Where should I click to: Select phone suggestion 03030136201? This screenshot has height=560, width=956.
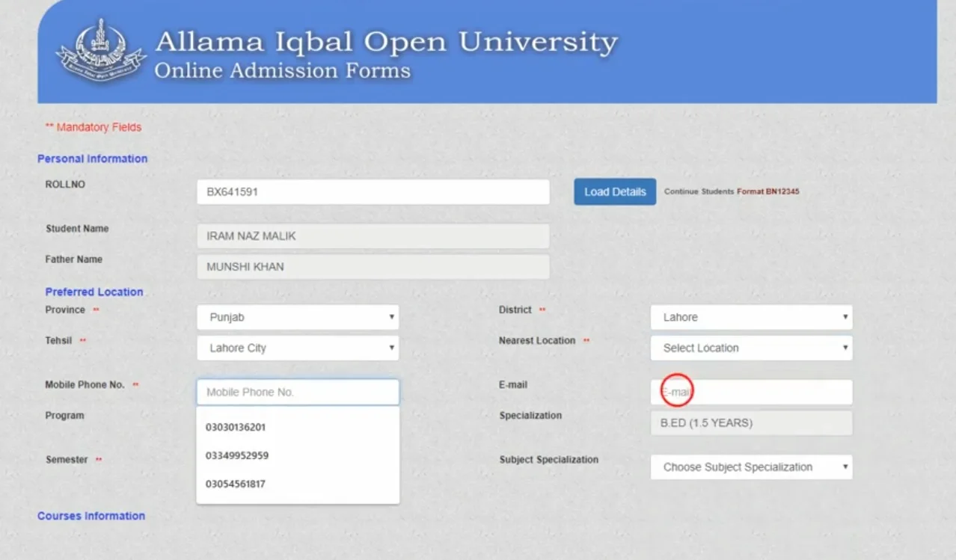pos(236,427)
